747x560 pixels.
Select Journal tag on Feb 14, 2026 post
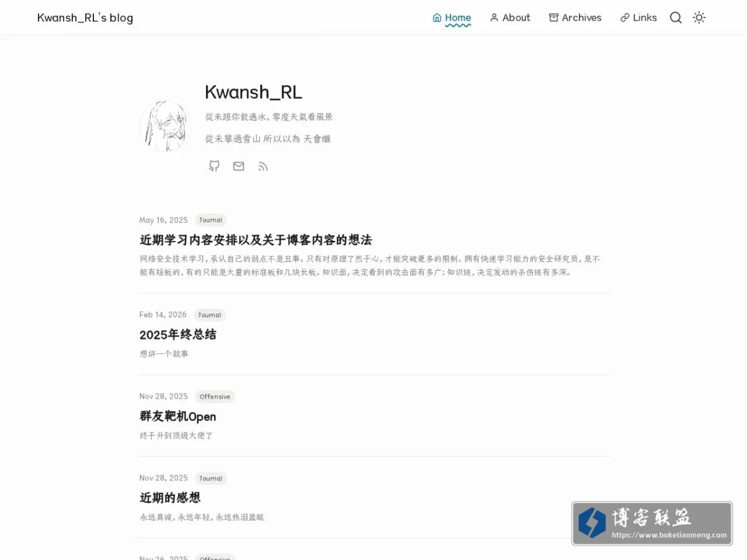click(x=209, y=315)
